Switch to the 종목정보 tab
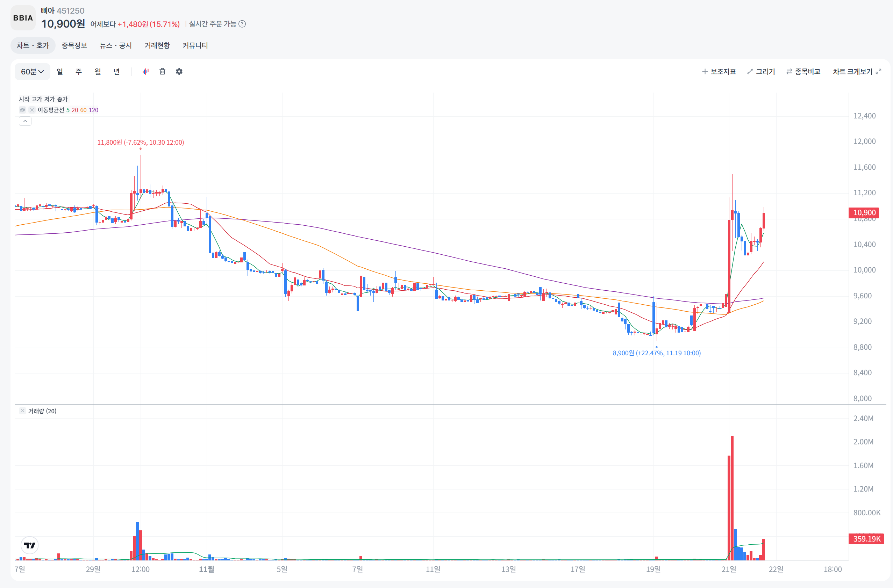The width and height of the screenshot is (893, 588). (74, 45)
